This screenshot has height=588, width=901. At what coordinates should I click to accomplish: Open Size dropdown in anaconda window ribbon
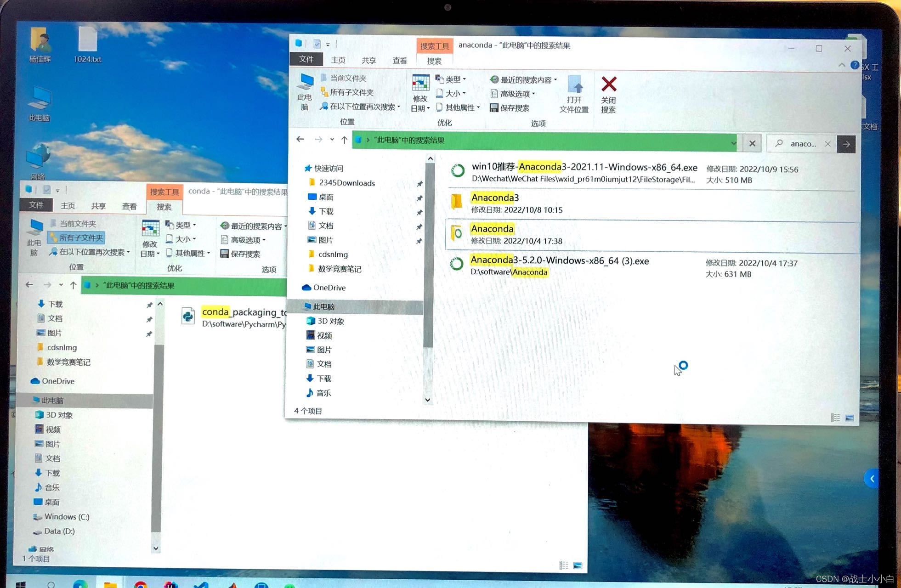point(451,93)
